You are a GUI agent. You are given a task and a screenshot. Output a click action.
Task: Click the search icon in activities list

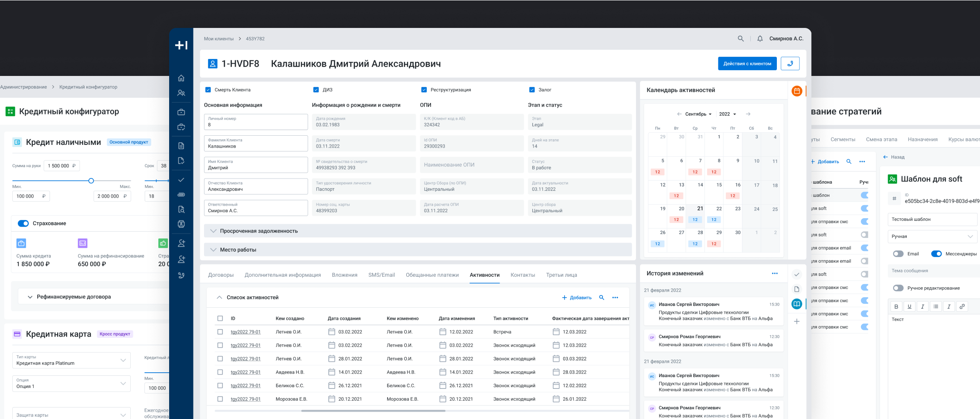click(x=602, y=298)
